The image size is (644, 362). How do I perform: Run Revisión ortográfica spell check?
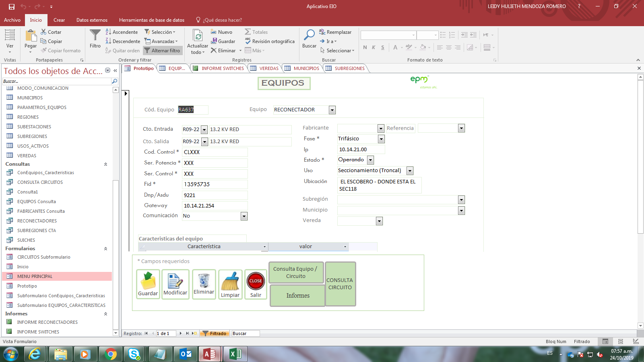pyautogui.click(x=270, y=41)
